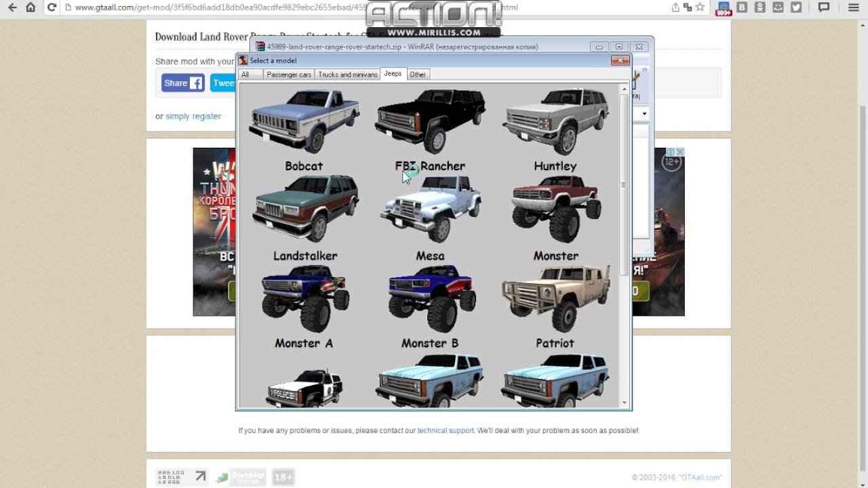Open the extension icon with 999+ badge
This screenshot has width=868, height=488.
(x=724, y=8)
